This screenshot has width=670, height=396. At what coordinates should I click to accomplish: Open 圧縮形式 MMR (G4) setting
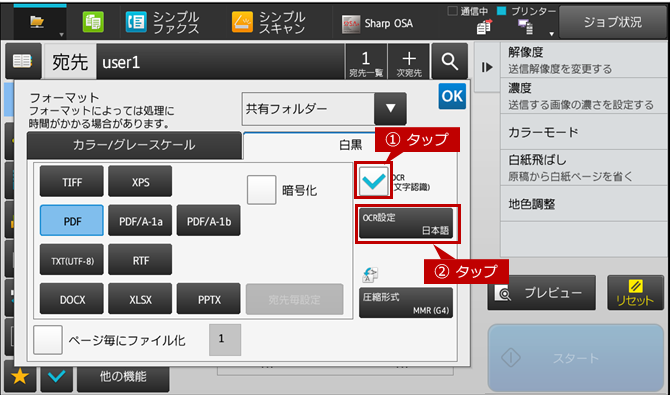pyautogui.click(x=406, y=303)
